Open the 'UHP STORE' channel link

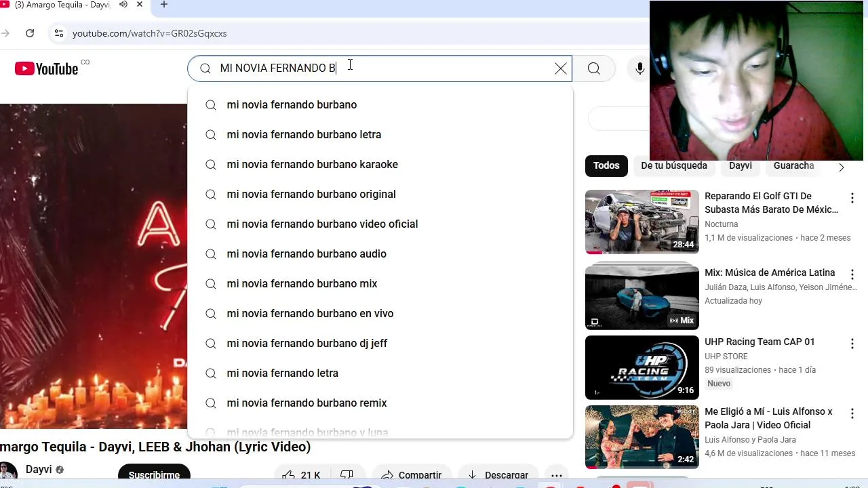726,357
